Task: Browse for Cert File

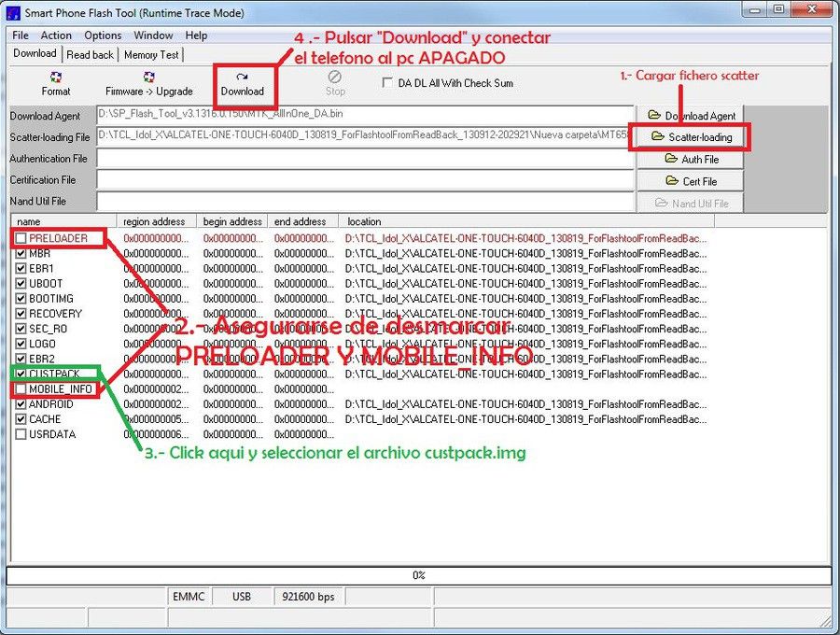Action: tap(690, 181)
